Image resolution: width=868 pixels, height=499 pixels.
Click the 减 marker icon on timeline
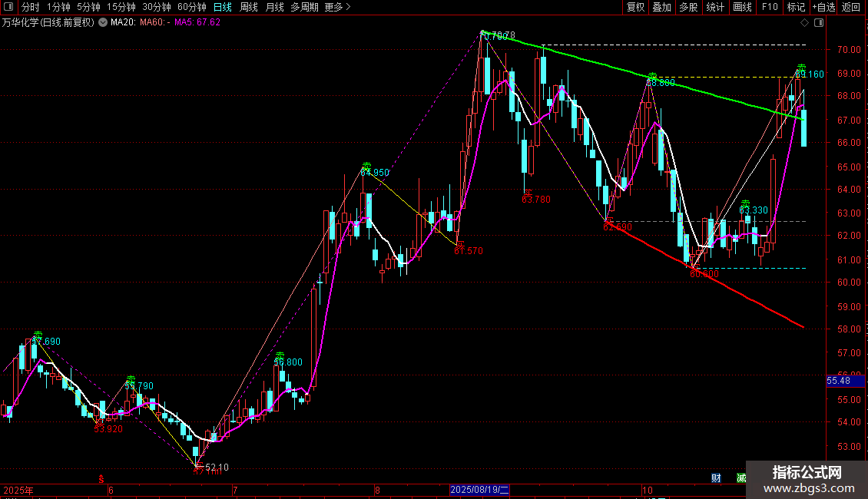[741, 478]
